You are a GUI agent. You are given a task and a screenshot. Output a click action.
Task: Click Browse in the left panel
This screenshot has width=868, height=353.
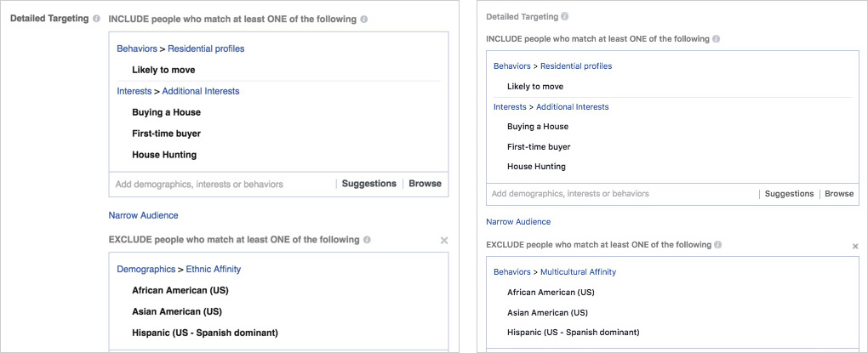(x=425, y=184)
